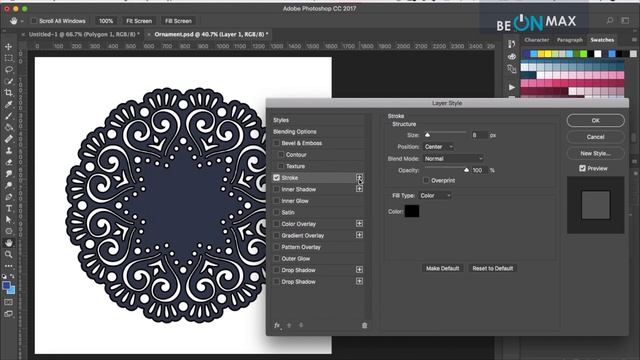The image size is (640, 360).
Task: Open the Fill Type dropdown showing Color
Action: [x=435, y=196]
